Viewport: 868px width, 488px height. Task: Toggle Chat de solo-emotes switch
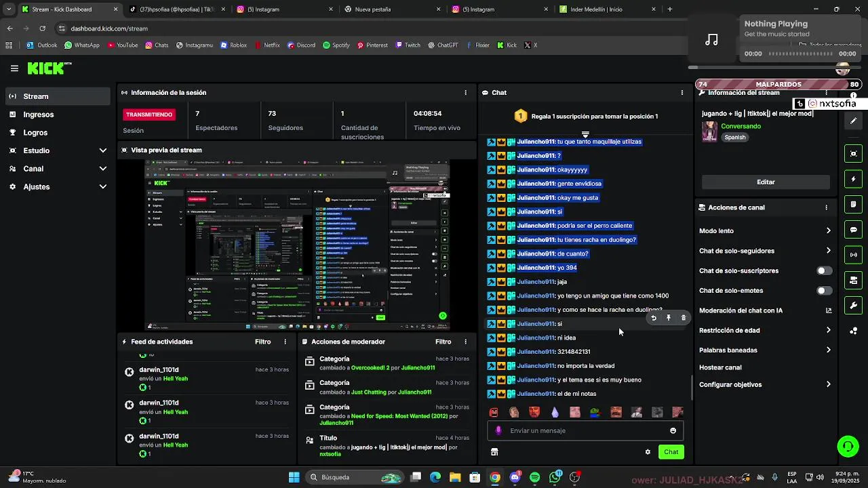pos(824,291)
